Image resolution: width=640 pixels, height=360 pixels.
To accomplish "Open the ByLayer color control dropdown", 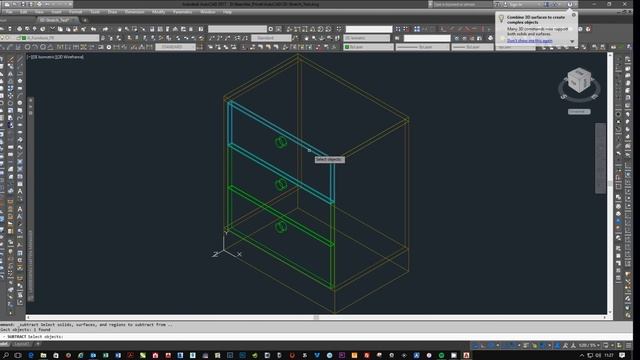I will (x=369, y=47).
